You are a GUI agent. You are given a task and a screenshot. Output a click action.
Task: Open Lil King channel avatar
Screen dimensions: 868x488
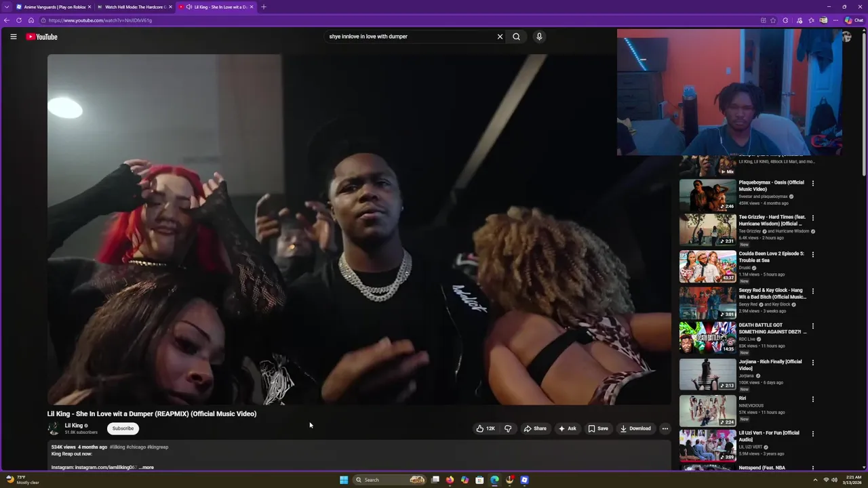click(54, 428)
